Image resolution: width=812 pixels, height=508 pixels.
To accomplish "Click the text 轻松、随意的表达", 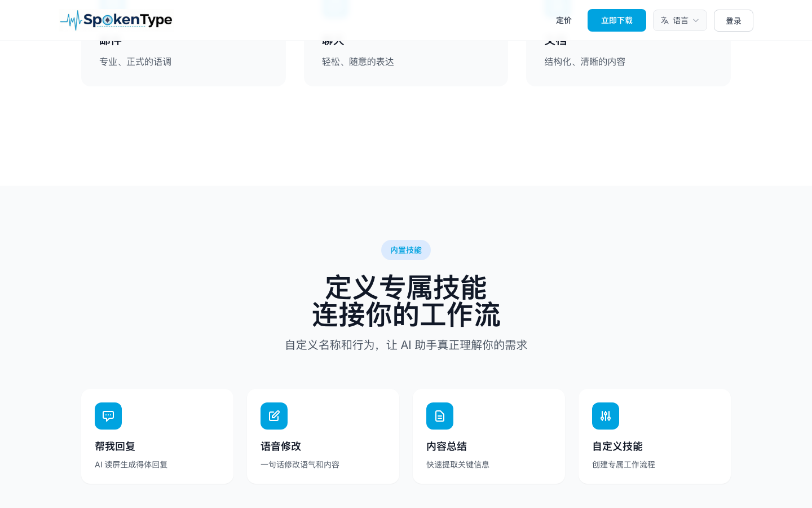I will pos(358,62).
